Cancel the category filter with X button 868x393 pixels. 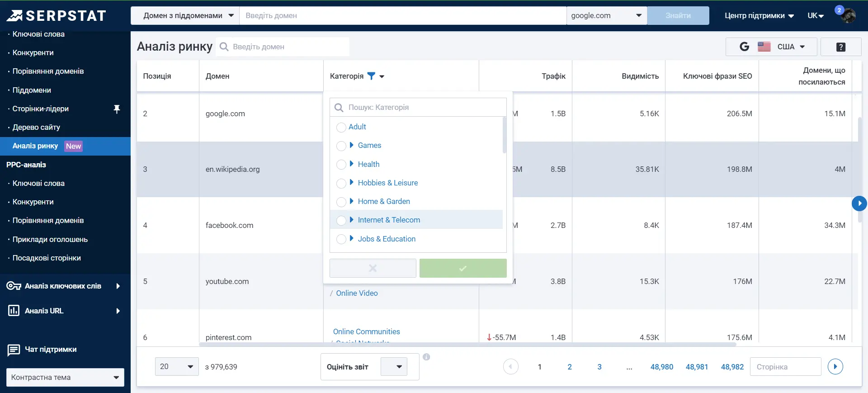373,268
